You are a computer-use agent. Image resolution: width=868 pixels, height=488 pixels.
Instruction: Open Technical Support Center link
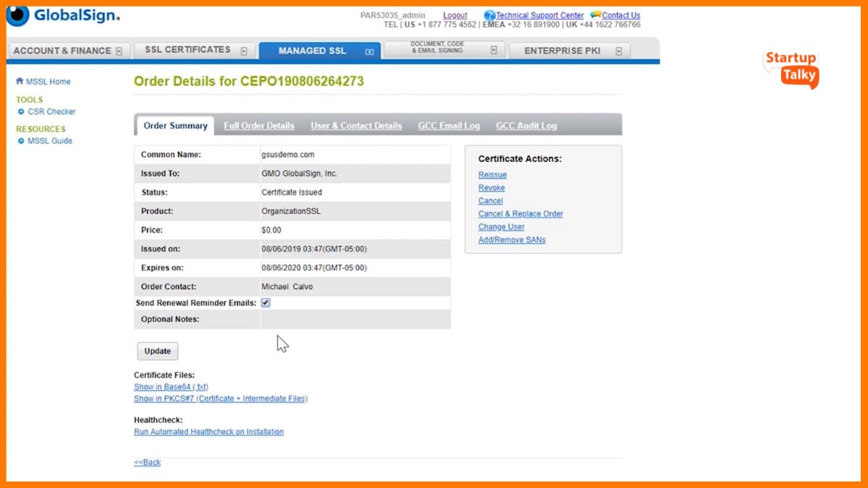(x=540, y=15)
